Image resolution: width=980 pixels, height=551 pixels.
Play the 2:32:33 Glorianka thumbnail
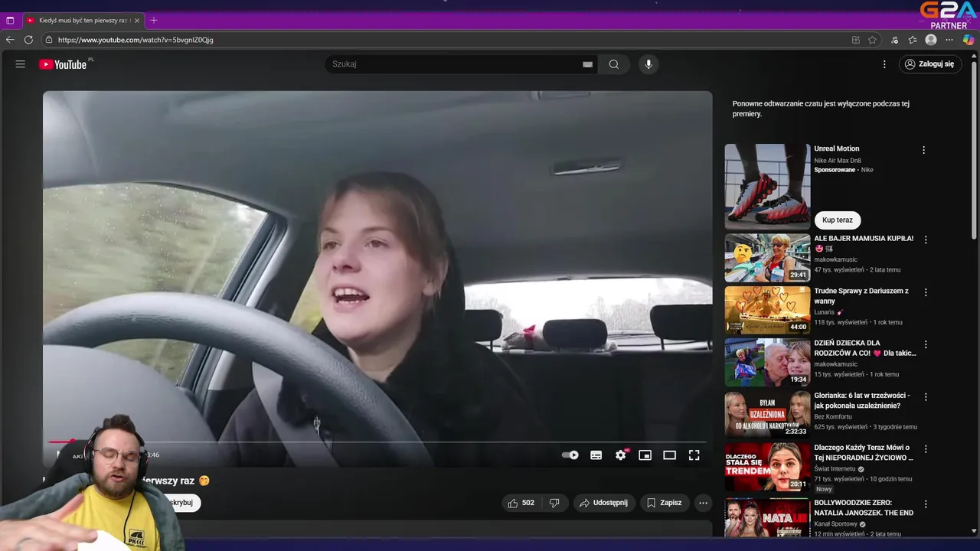tap(767, 414)
